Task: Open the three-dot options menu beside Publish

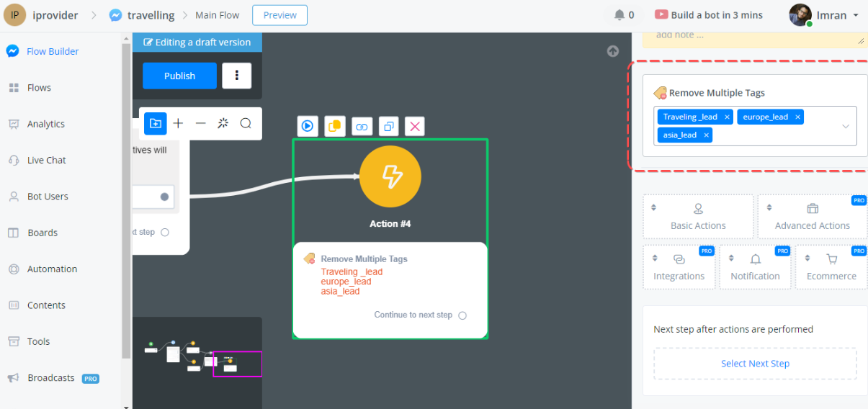Action: click(236, 76)
